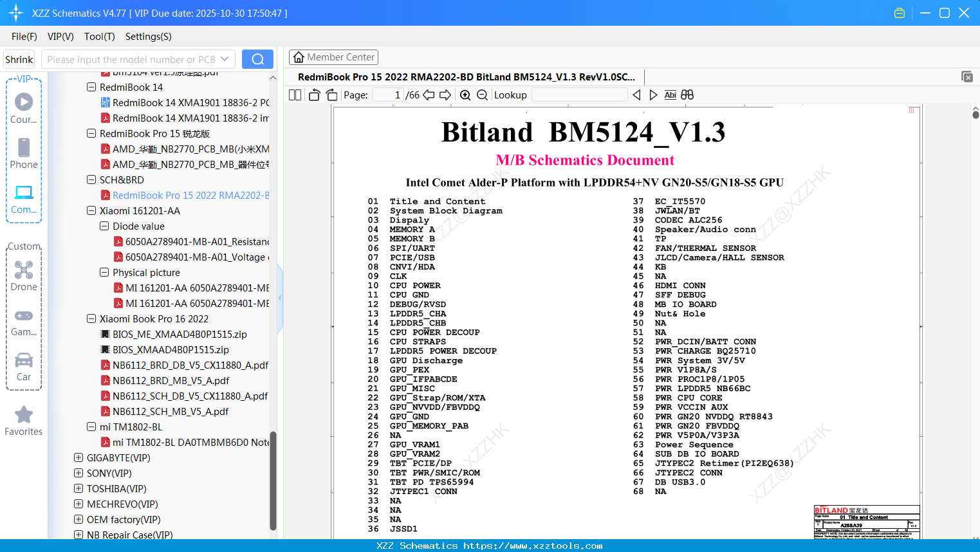The width and height of the screenshot is (980, 552).
Task: Open the Car category
Action: (24, 366)
